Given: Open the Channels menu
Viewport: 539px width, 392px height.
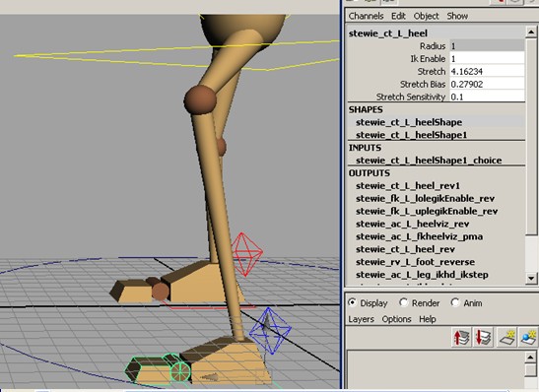Looking at the screenshot, I should coord(366,16).
